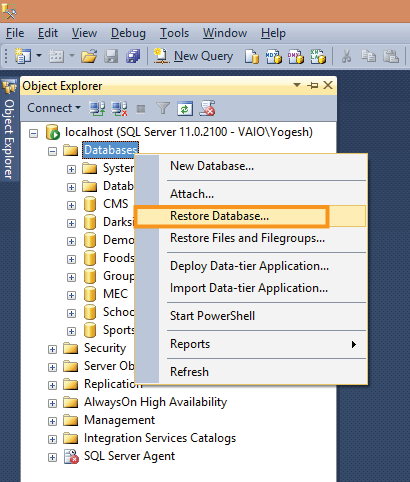Open the Connect dropdown in Object Explorer
Screen dimensions: 410x482
[x=54, y=108]
